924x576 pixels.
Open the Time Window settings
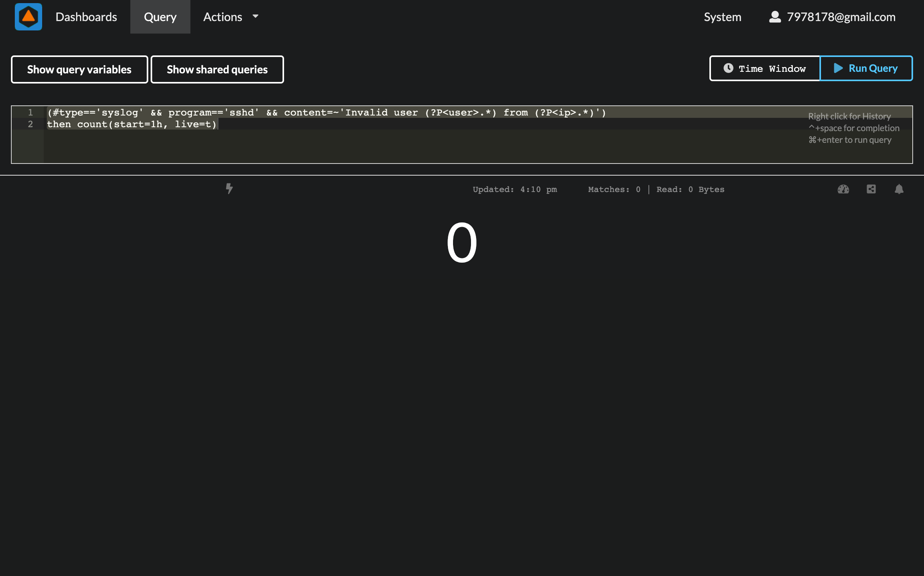pyautogui.click(x=764, y=68)
